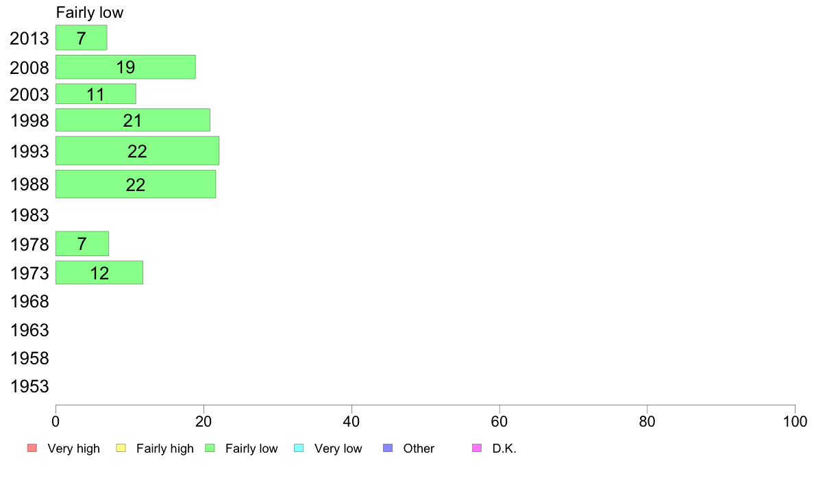Click the Fairly low chart title
Viewport: 814px width, 504px height.
(x=90, y=12)
